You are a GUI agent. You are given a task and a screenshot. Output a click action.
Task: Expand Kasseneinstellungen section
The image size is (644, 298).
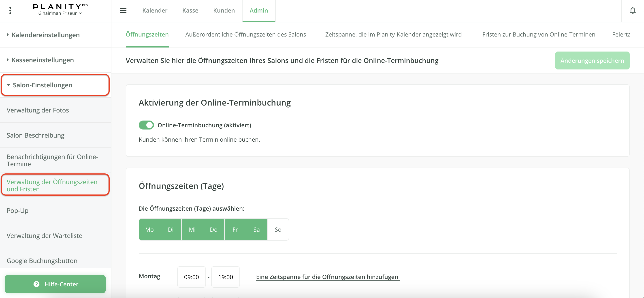43,60
